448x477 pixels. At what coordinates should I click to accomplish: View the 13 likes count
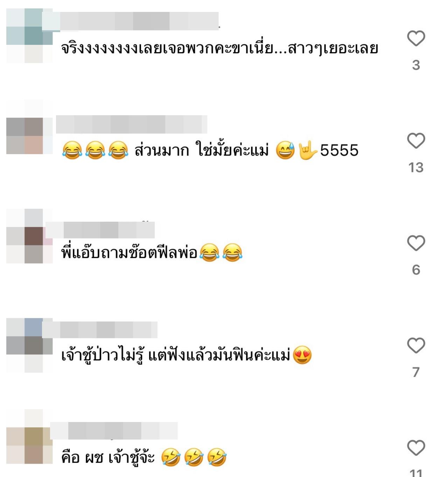click(x=416, y=167)
